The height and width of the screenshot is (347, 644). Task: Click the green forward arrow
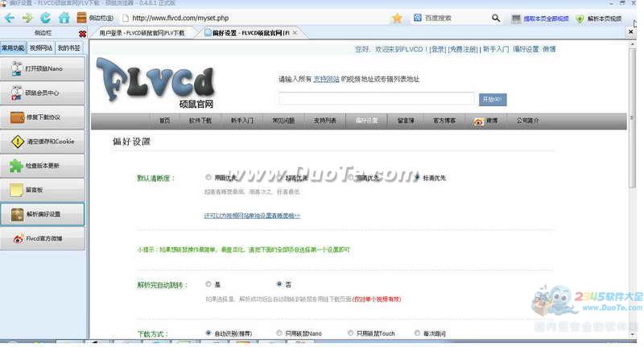27,18
